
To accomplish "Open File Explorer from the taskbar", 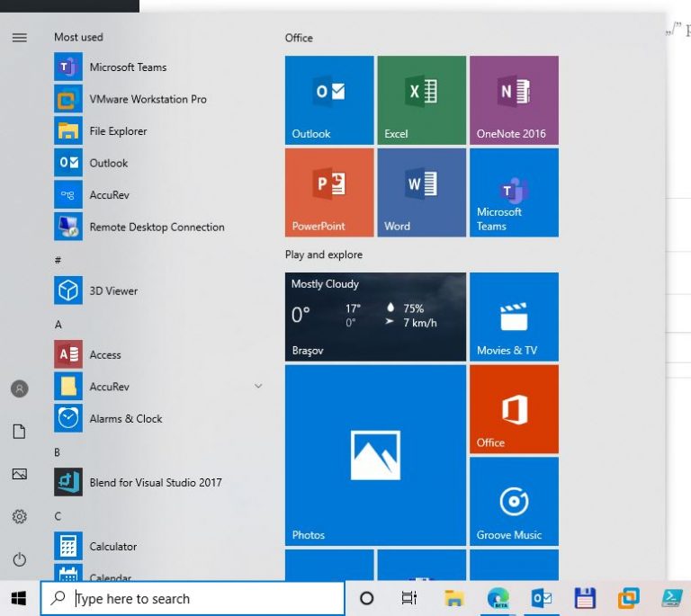I will 453,598.
